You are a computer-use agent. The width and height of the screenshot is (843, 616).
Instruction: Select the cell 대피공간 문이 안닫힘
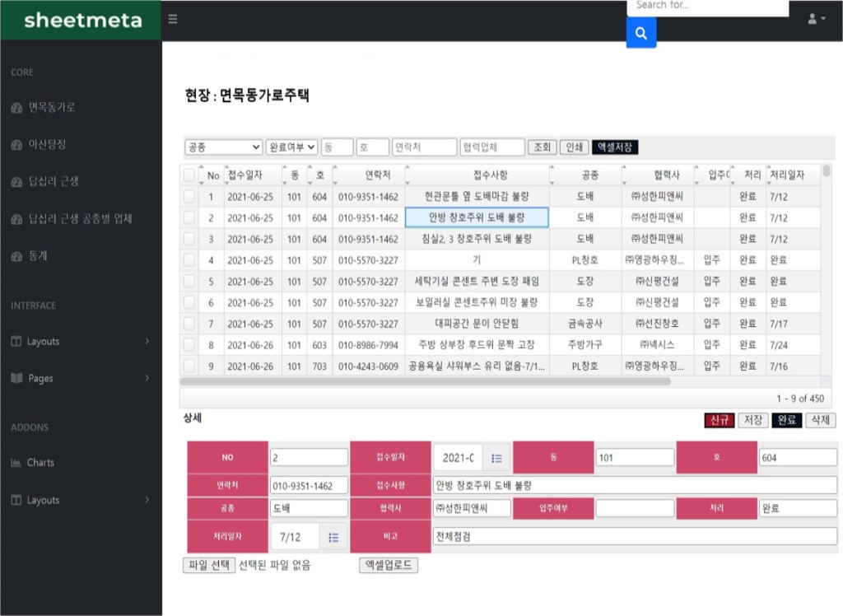477,324
